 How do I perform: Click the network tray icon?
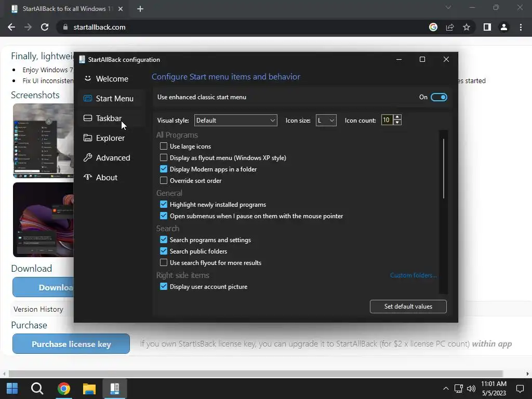(x=459, y=389)
